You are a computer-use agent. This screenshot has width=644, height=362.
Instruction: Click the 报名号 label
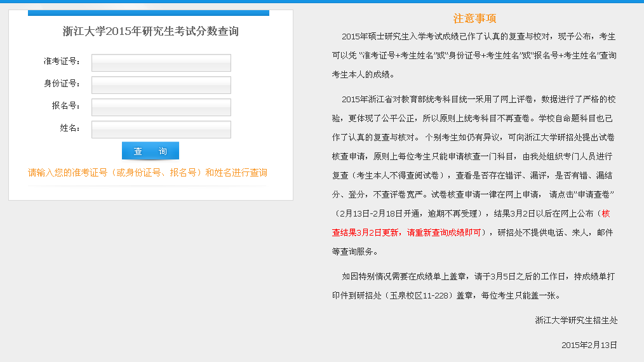coord(65,105)
